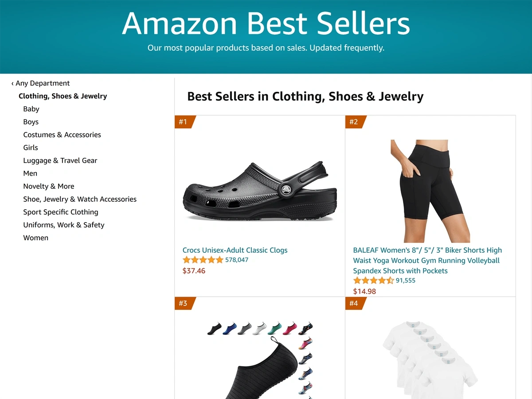
Task: Open BALEAF Women's Biker Shorts title link
Action: point(427,260)
